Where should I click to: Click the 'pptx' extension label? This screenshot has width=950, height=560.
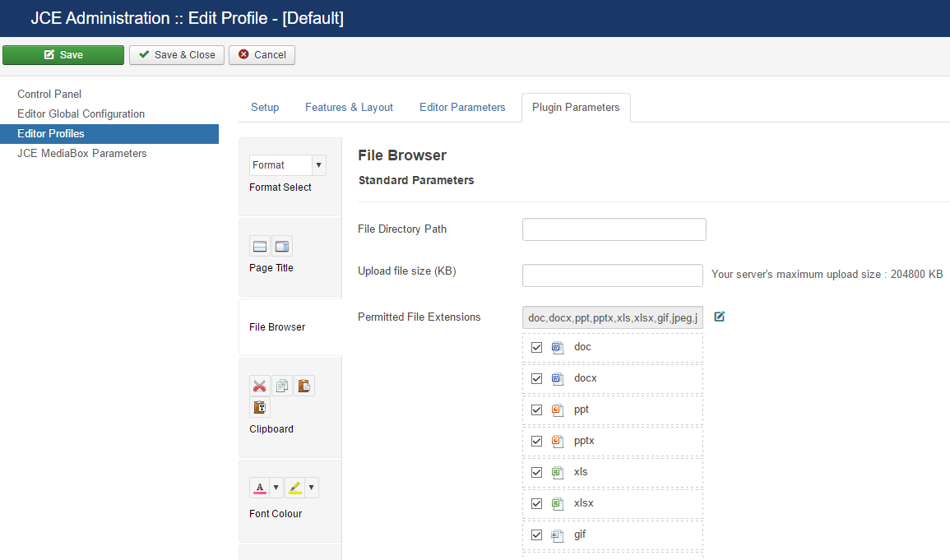(x=584, y=441)
